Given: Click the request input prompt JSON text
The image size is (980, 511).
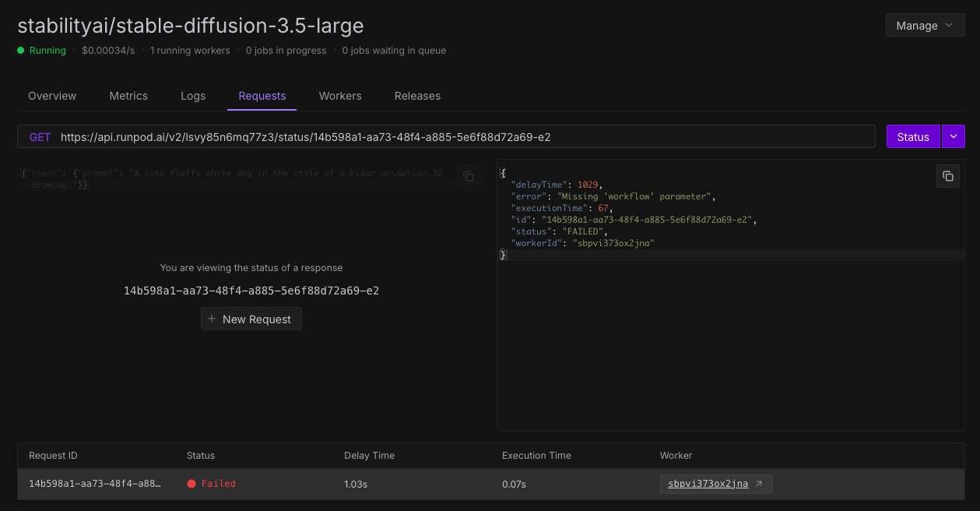Looking at the screenshot, I should 232,179.
